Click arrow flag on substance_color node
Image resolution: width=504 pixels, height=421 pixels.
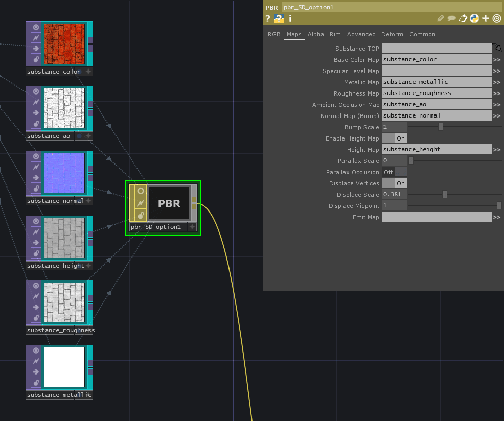pyautogui.click(x=36, y=49)
